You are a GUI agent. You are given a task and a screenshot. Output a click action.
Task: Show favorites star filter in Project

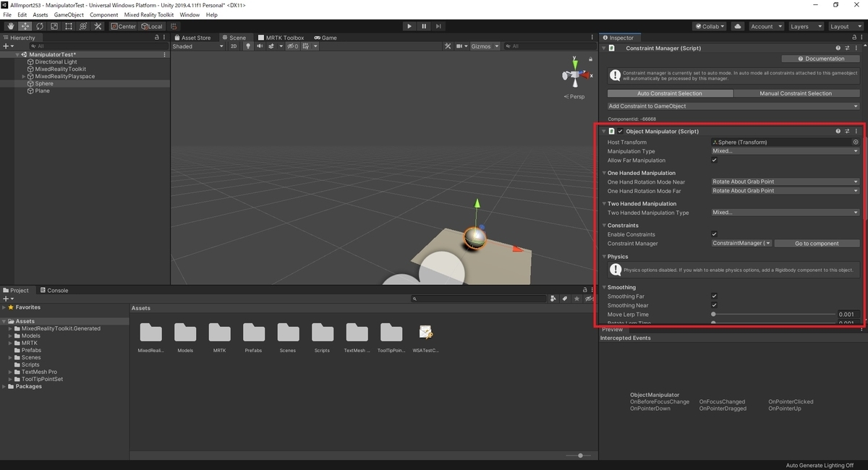point(576,298)
